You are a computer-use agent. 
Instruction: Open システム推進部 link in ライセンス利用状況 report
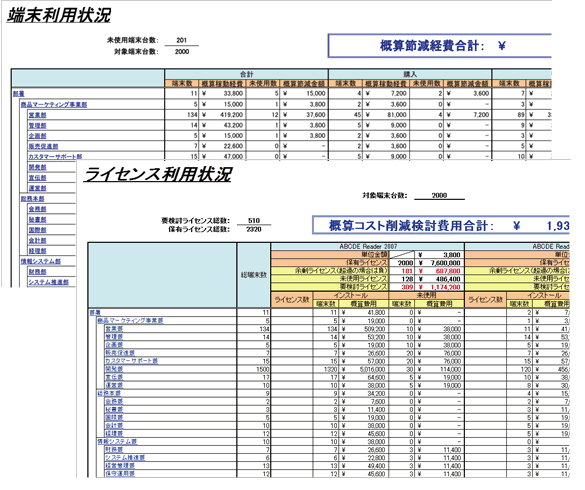(125, 458)
